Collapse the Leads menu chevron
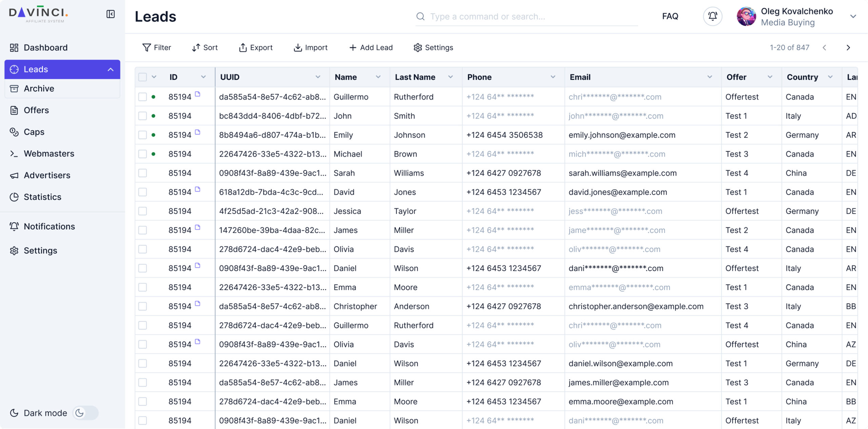 (x=111, y=69)
